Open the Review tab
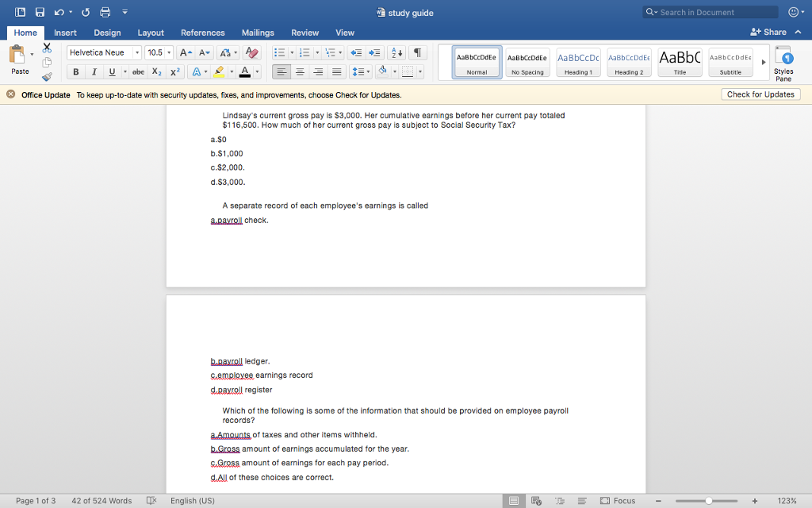 coord(305,33)
